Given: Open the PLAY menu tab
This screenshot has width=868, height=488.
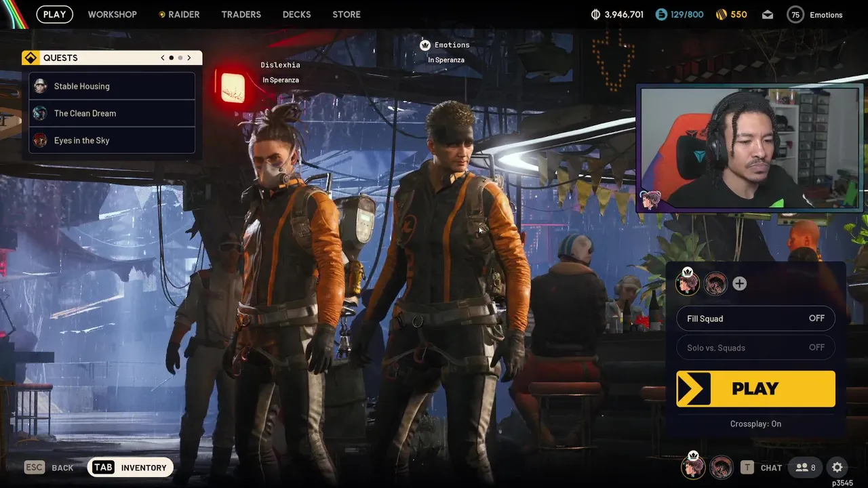Looking at the screenshot, I should pos(54,14).
